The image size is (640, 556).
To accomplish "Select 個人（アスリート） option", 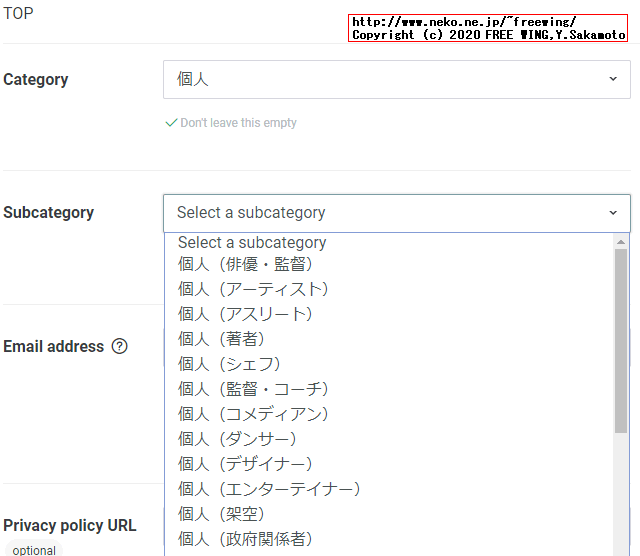I will click(389, 314).
